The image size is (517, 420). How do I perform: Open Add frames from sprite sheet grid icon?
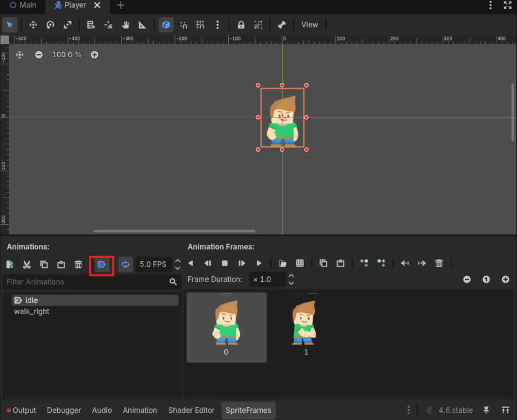(300, 264)
